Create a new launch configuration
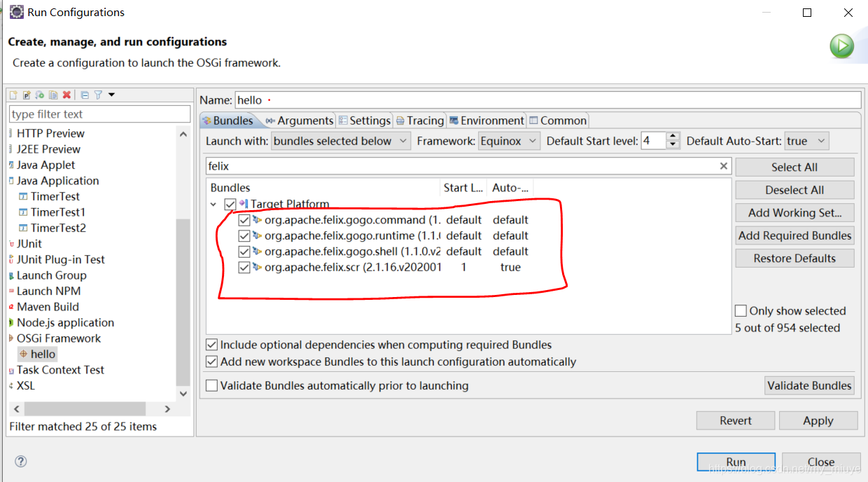Viewport: 868px width, 482px height. (13, 95)
